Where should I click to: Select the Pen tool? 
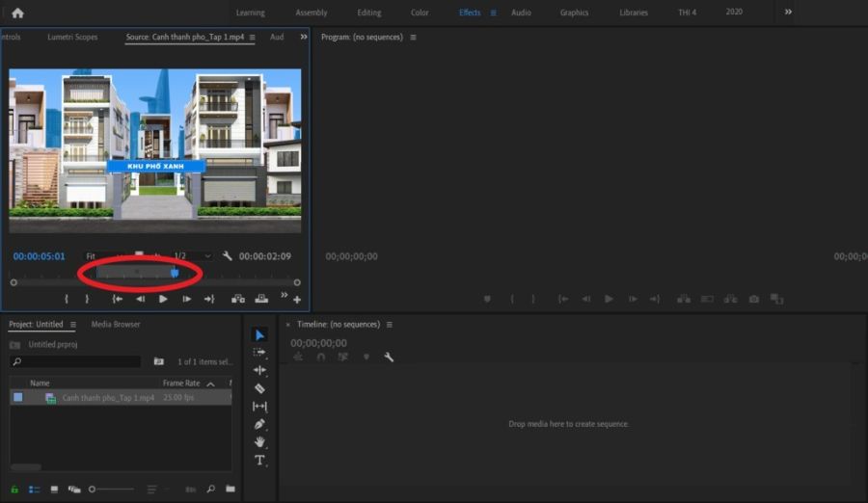point(259,424)
